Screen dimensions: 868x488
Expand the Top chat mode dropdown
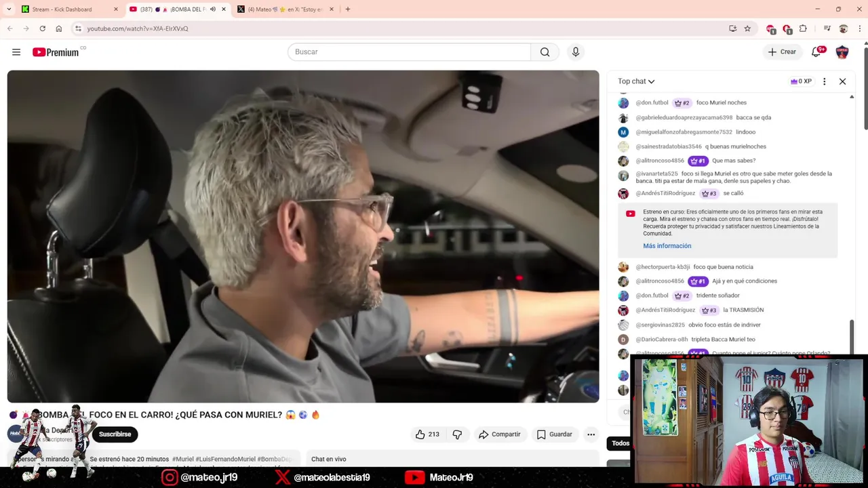pos(636,81)
